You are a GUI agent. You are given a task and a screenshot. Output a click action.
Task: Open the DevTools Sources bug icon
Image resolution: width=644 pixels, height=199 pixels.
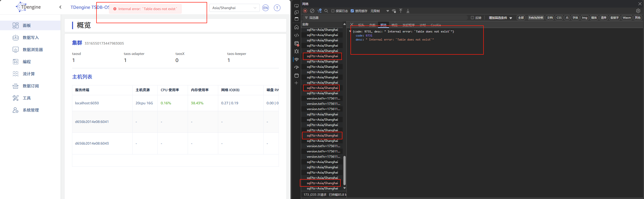[x=297, y=51]
